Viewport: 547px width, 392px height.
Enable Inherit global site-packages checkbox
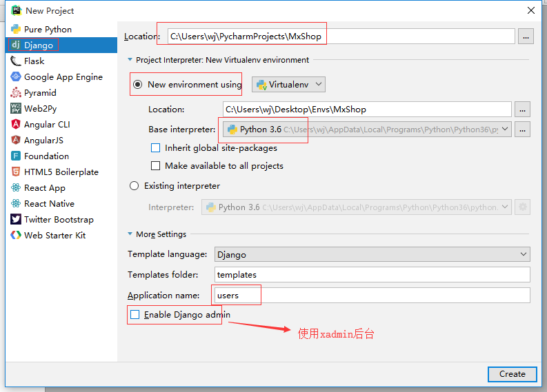coord(156,147)
